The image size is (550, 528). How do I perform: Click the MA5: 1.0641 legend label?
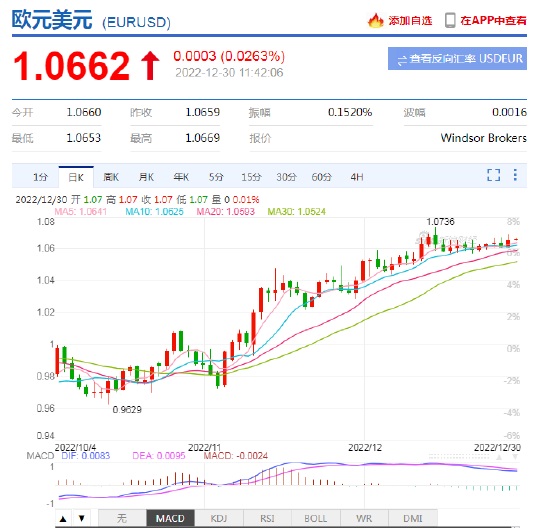point(81,212)
